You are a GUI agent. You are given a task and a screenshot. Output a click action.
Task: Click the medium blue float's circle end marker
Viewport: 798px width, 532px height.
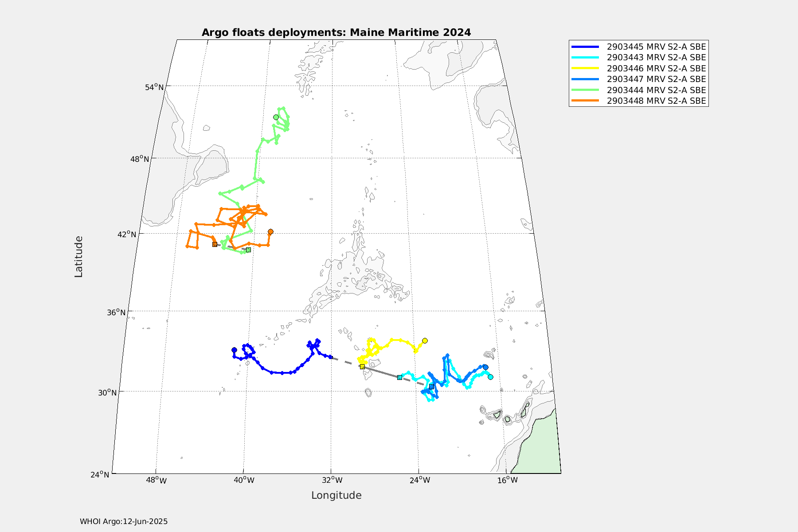(485, 367)
